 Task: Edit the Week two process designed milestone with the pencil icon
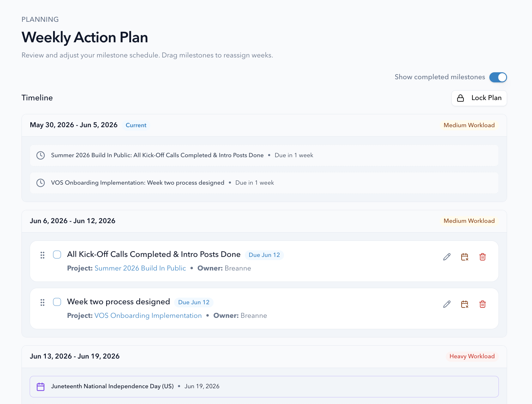coord(447,304)
